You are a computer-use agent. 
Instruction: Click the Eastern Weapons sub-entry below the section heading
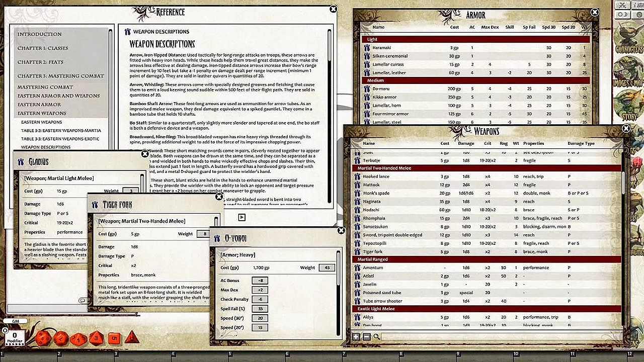[42, 122]
